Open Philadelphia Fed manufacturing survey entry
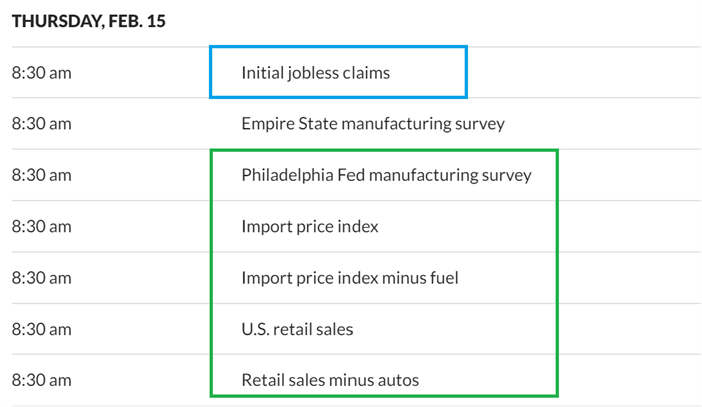702x407 pixels. [x=386, y=175]
